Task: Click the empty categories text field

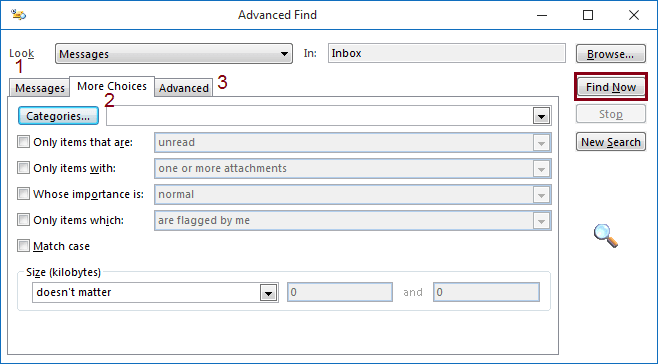Action: (x=319, y=116)
